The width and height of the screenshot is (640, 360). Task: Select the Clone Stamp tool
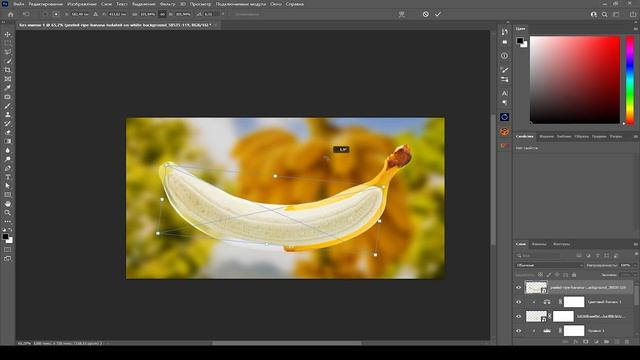7,115
